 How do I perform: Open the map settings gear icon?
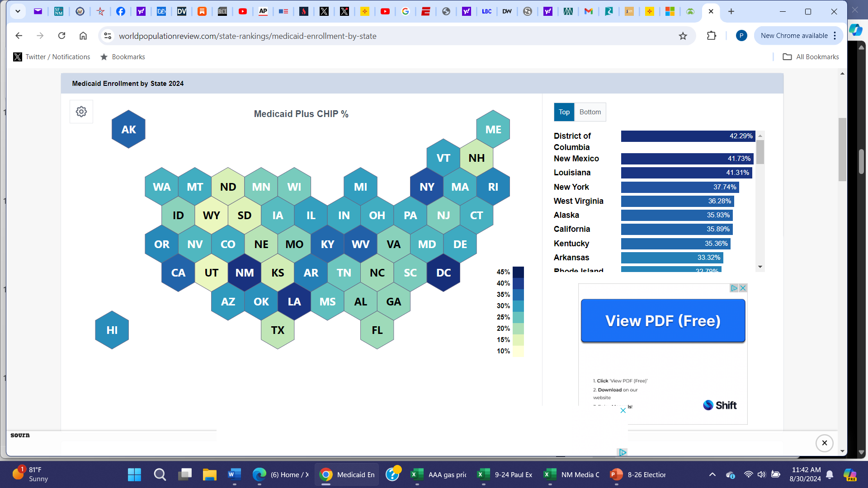[81, 112]
